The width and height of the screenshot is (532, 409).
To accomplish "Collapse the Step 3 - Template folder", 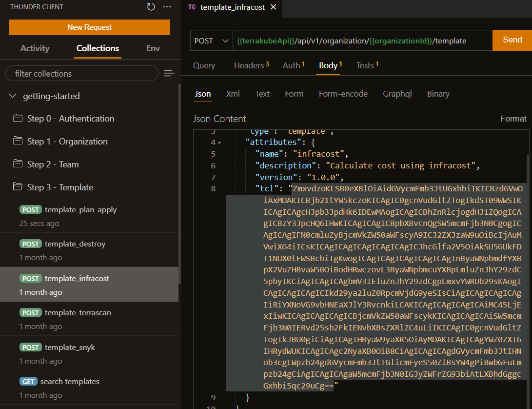I will click(x=59, y=187).
